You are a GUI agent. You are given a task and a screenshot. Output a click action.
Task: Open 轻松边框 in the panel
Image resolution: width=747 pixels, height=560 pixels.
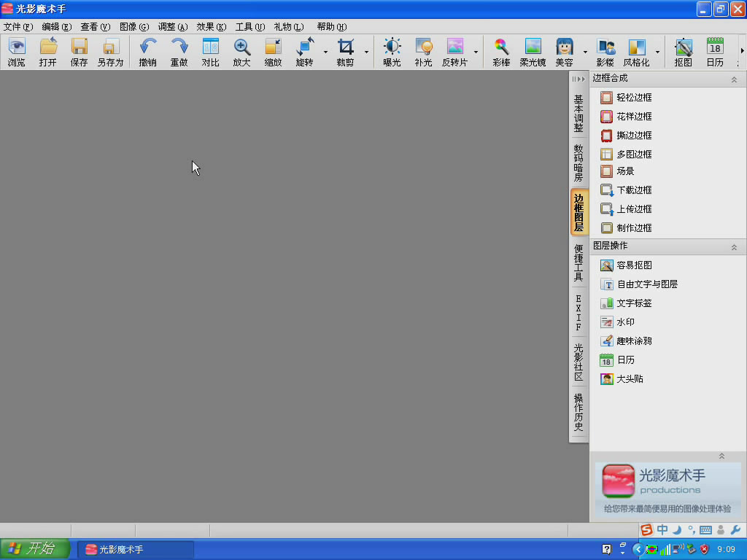(626, 98)
